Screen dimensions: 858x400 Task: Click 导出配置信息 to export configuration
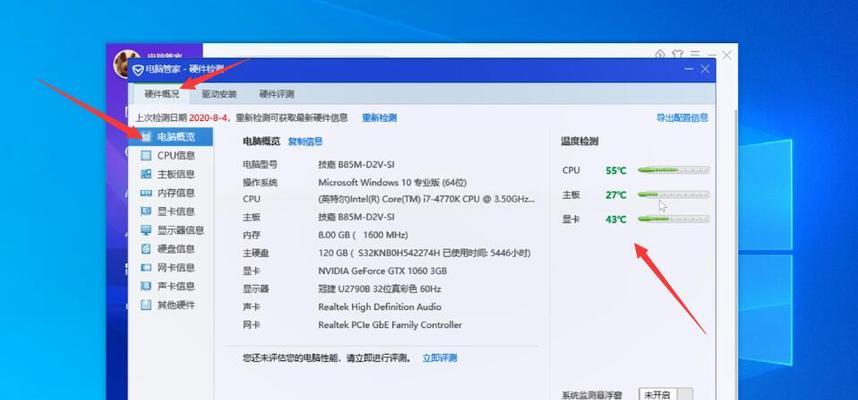tap(682, 118)
